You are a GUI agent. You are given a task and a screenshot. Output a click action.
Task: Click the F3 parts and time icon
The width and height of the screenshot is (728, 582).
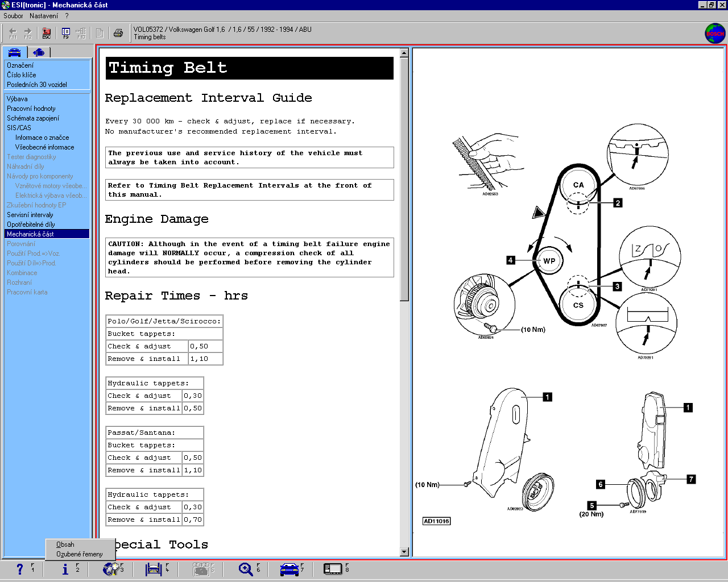click(x=111, y=569)
